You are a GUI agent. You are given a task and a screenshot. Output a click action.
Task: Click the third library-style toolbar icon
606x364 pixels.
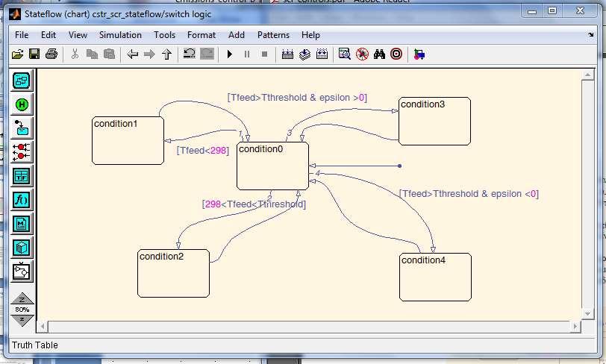322,54
